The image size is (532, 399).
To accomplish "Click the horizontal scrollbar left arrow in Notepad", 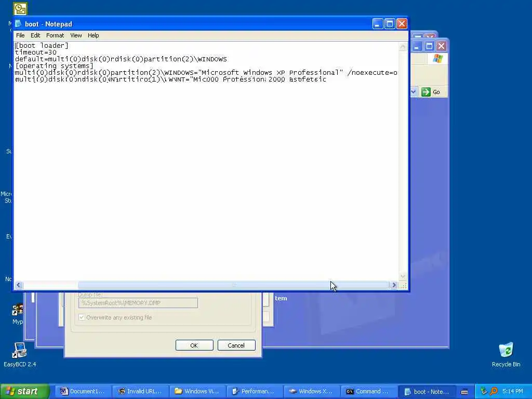I will click(19, 285).
